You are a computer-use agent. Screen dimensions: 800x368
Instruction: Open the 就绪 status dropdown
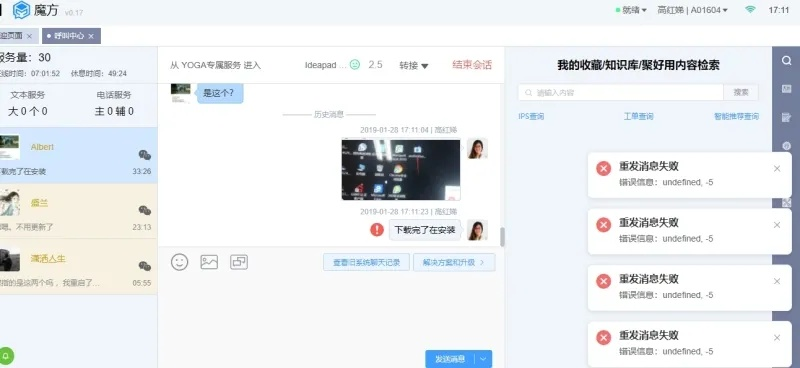pyautogui.click(x=632, y=10)
